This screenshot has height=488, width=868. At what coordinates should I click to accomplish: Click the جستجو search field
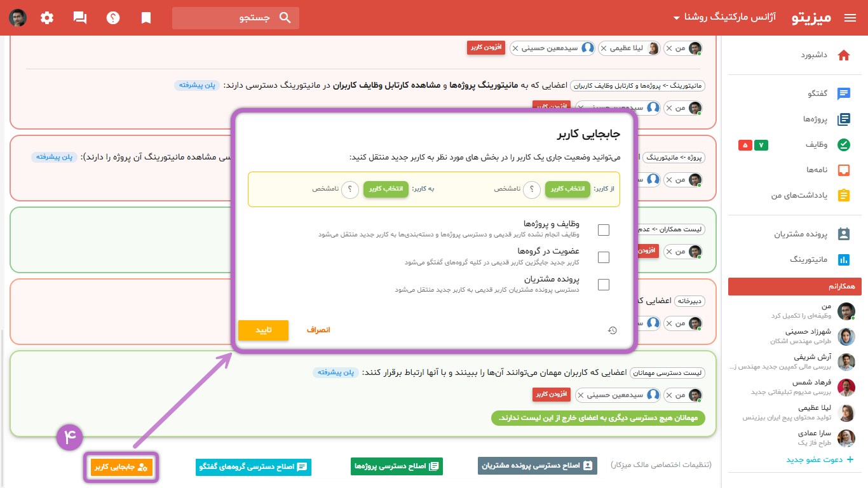pos(236,18)
